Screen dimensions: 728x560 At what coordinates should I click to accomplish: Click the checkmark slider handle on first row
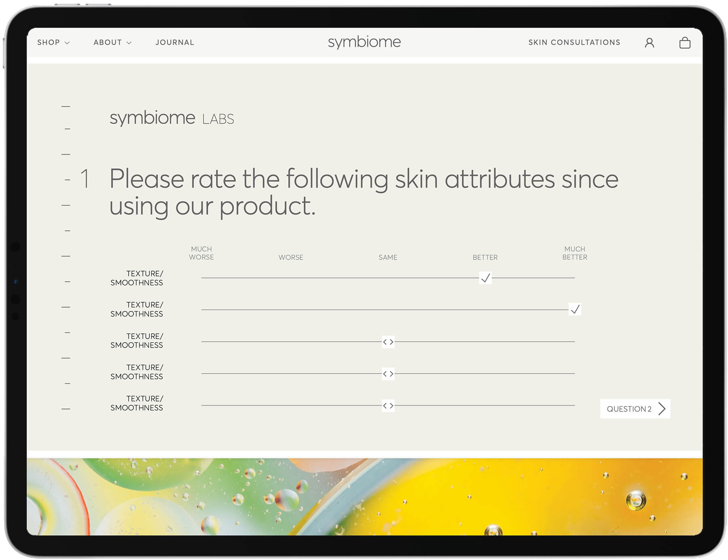tap(485, 278)
